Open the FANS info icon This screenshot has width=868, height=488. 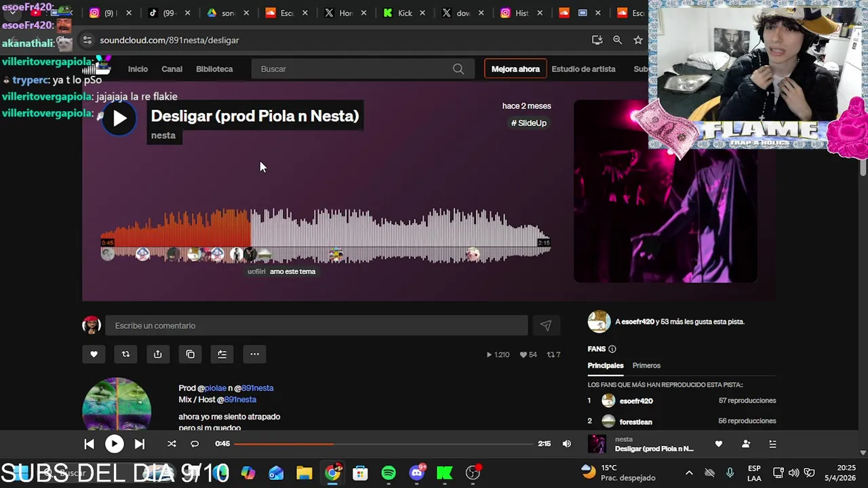point(612,349)
